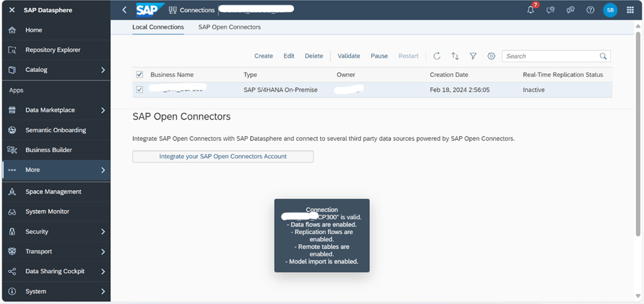Image resolution: width=644 pixels, height=304 pixels.
Task: Open filter funnel for connections
Action: click(x=473, y=56)
